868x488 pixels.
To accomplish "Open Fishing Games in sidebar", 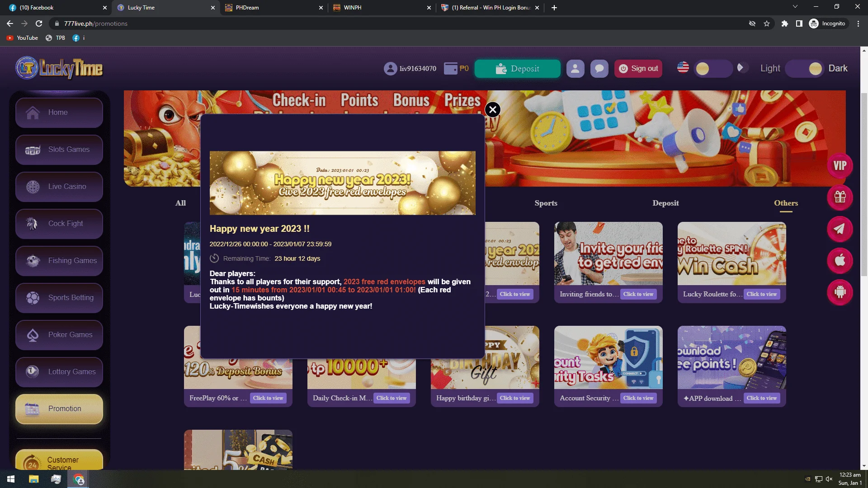I will coord(59,261).
